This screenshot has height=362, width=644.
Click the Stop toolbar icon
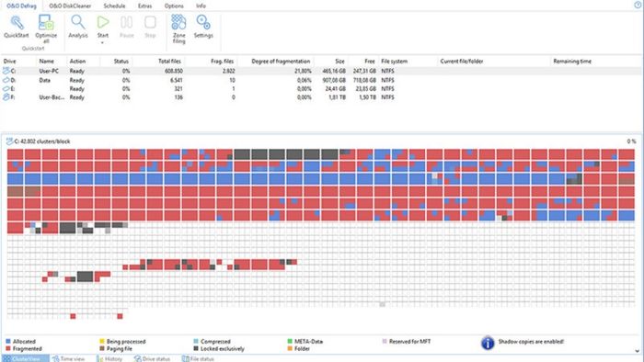point(150,22)
